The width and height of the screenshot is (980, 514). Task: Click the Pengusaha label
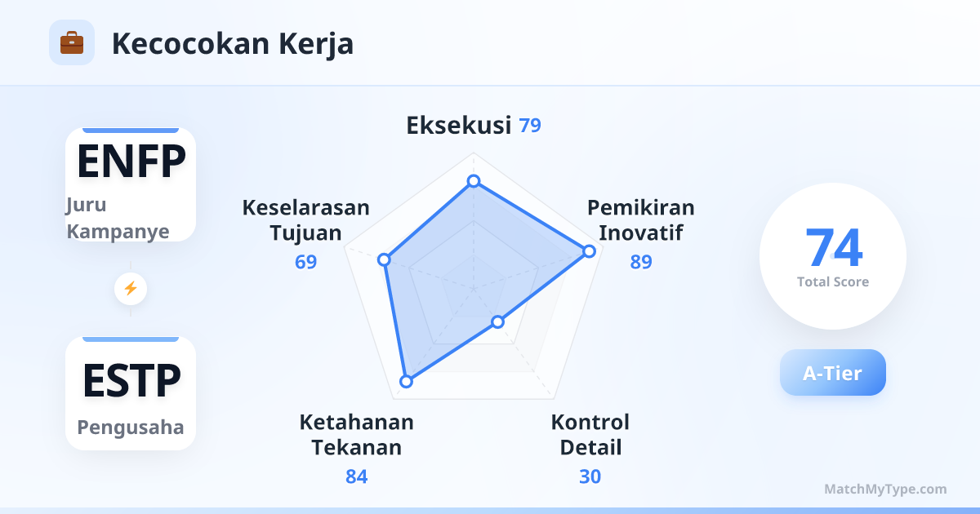131,428
